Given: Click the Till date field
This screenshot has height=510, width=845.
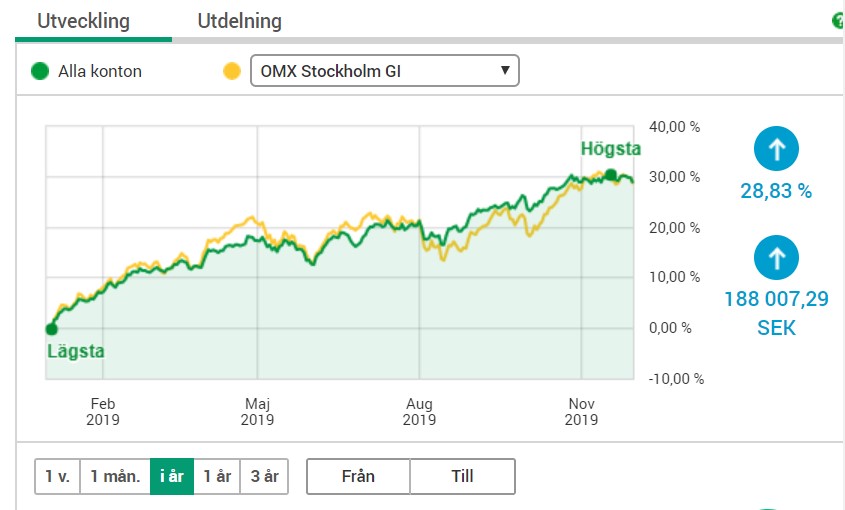Looking at the screenshot, I should tap(462, 476).
